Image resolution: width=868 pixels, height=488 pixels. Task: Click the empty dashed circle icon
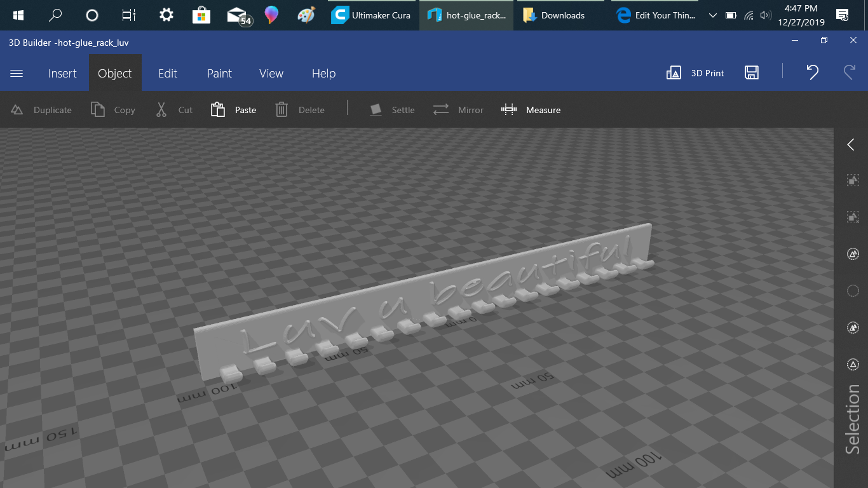coord(853,291)
